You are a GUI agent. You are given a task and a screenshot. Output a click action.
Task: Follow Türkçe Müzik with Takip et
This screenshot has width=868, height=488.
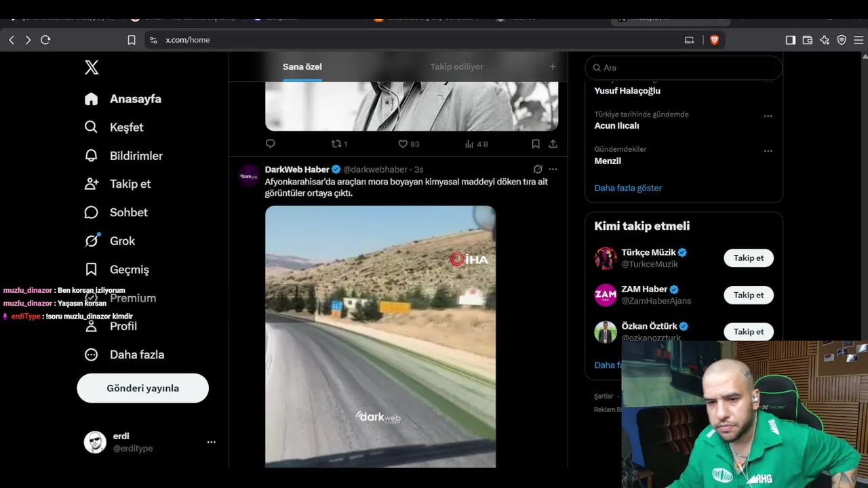[x=749, y=258]
